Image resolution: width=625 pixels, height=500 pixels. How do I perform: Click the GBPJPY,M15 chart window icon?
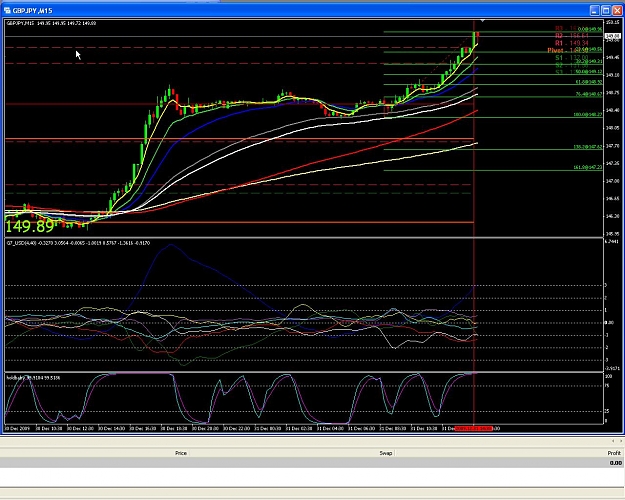tap(7, 10)
